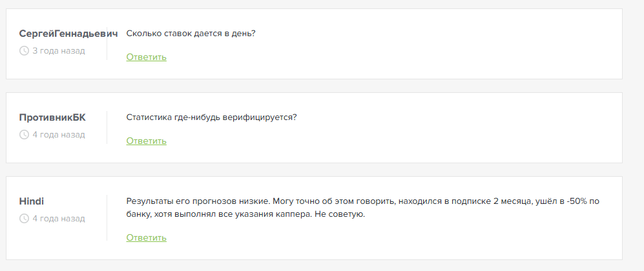Click the clock icon under ПротивникБК

25,135
